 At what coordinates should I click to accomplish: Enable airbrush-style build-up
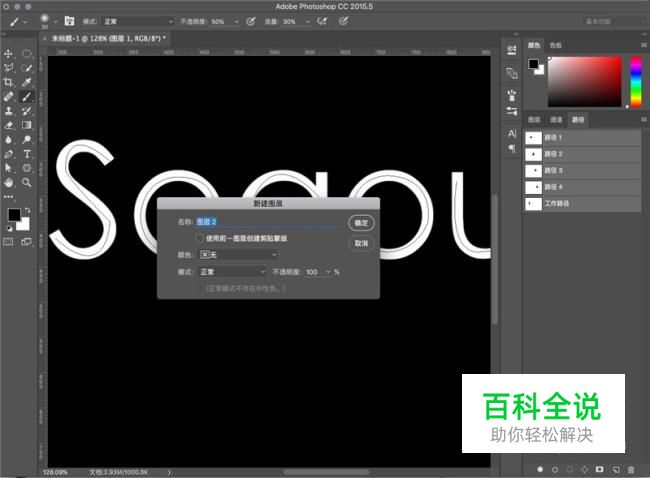(x=322, y=21)
